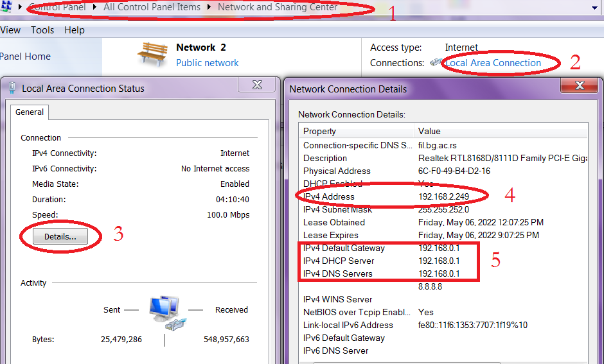Expand the arrow before Network and Sharing Center
The height and width of the screenshot is (364, 604).
pyautogui.click(x=209, y=7)
